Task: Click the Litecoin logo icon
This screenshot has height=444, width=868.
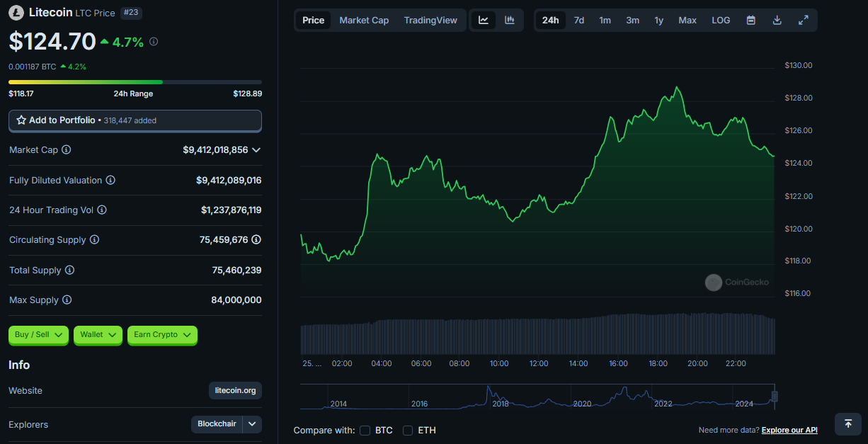Action: coord(16,12)
